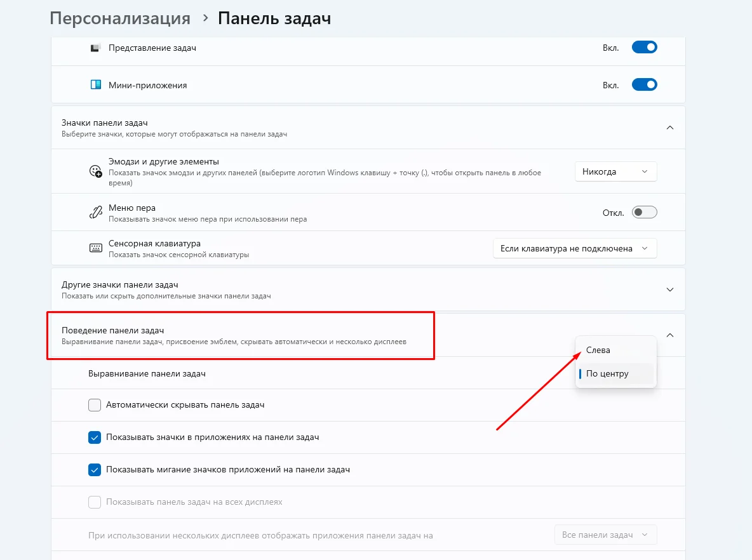This screenshot has width=752, height=560.
Task: Collapse Поведение панели задач with its chevron
Action: click(669, 335)
